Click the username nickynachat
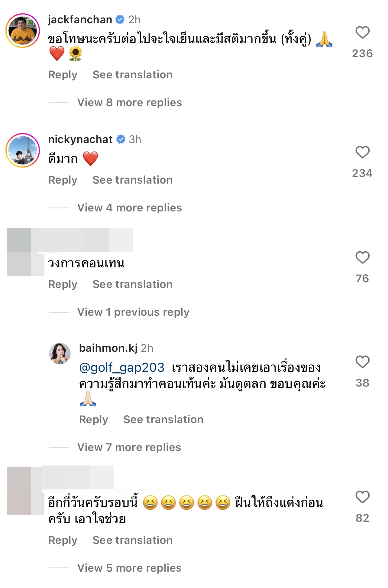 coord(81,139)
